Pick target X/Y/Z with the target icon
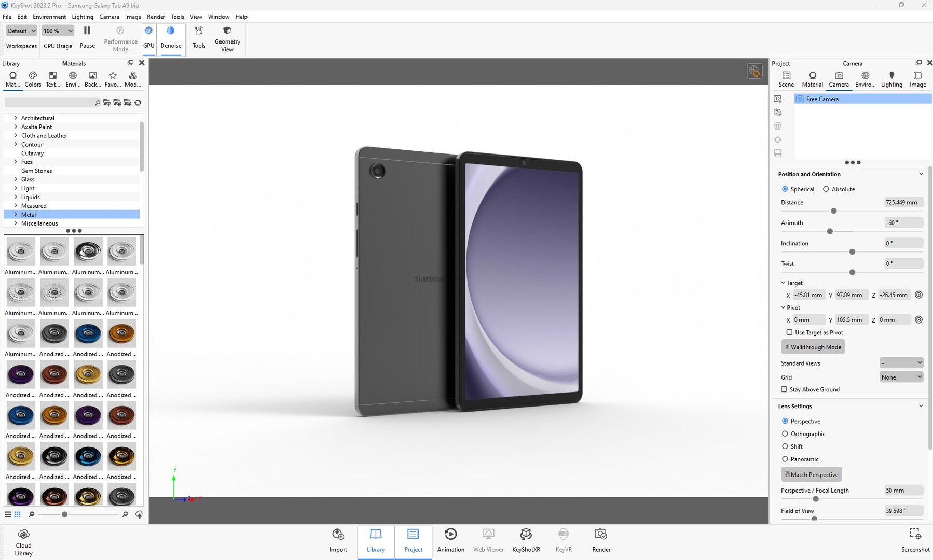The image size is (933, 560). [918, 295]
